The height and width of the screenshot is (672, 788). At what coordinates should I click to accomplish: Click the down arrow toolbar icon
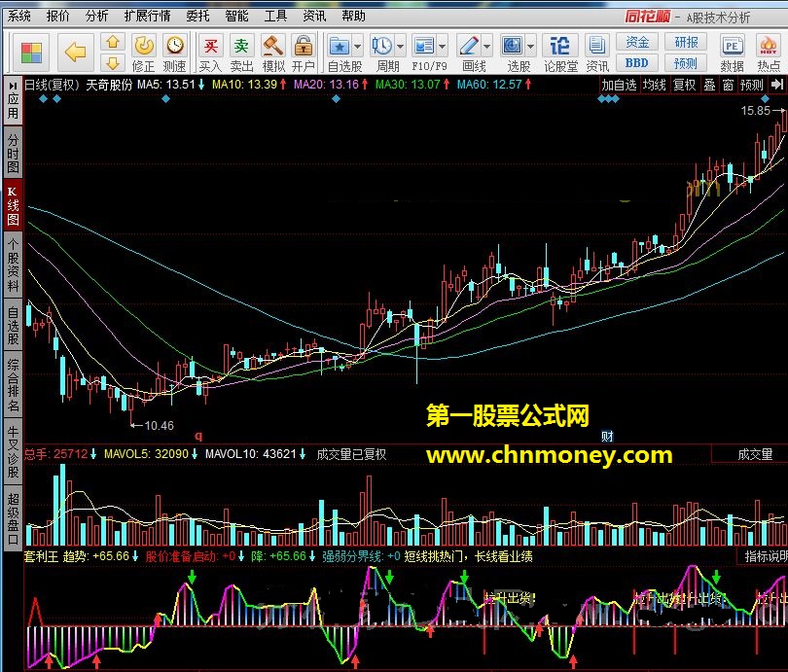(x=113, y=63)
